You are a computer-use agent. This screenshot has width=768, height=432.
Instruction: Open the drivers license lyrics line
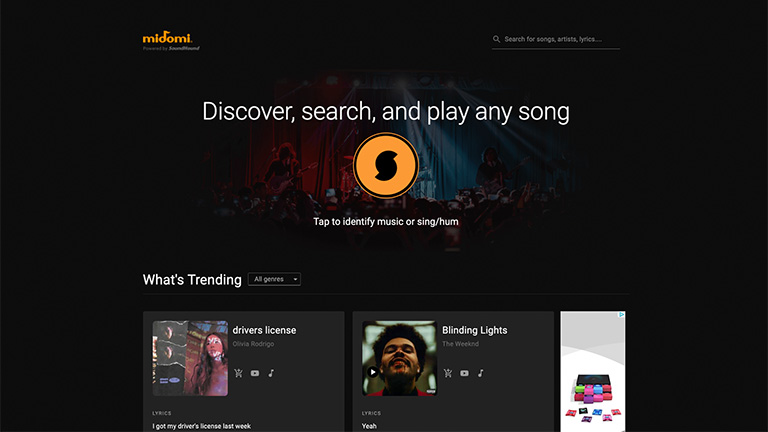tap(202, 426)
